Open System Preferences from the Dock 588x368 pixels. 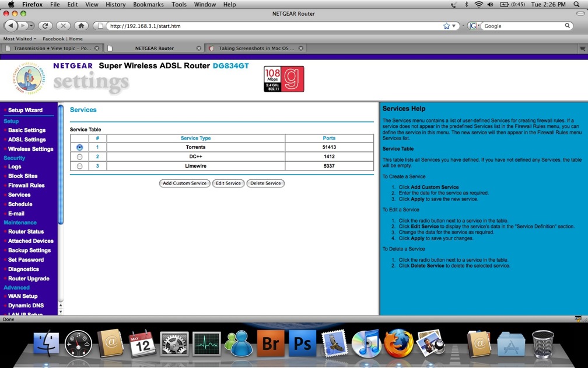pyautogui.click(x=174, y=343)
